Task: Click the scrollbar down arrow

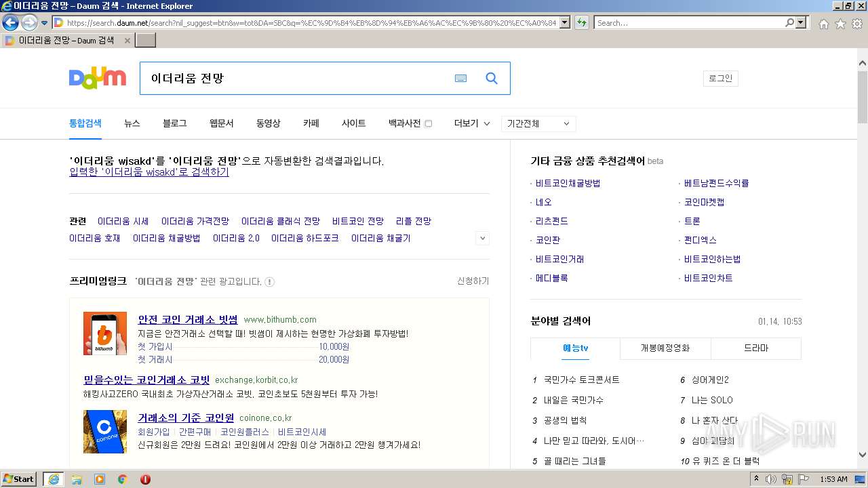Action: tap(862, 455)
